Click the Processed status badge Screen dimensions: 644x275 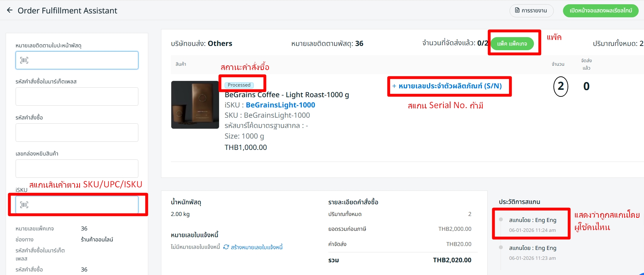(239, 85)
